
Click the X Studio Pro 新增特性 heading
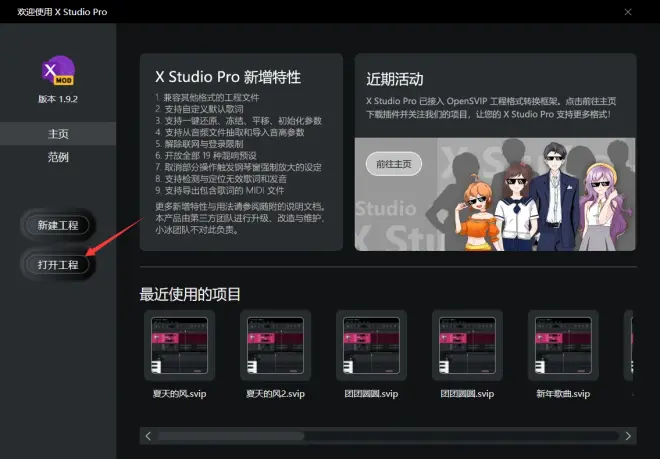[x=228, y=77]
